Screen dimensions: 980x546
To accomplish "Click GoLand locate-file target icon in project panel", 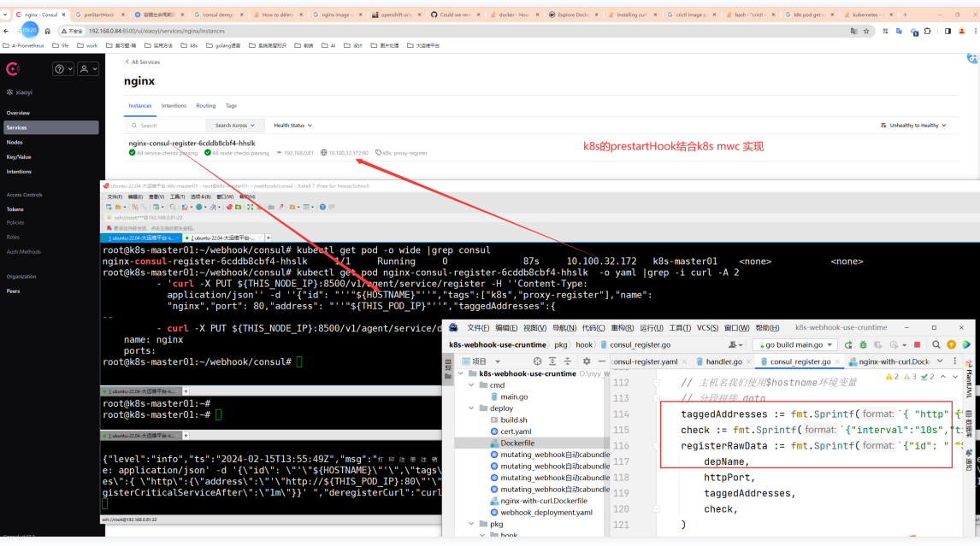I will 538,361.
